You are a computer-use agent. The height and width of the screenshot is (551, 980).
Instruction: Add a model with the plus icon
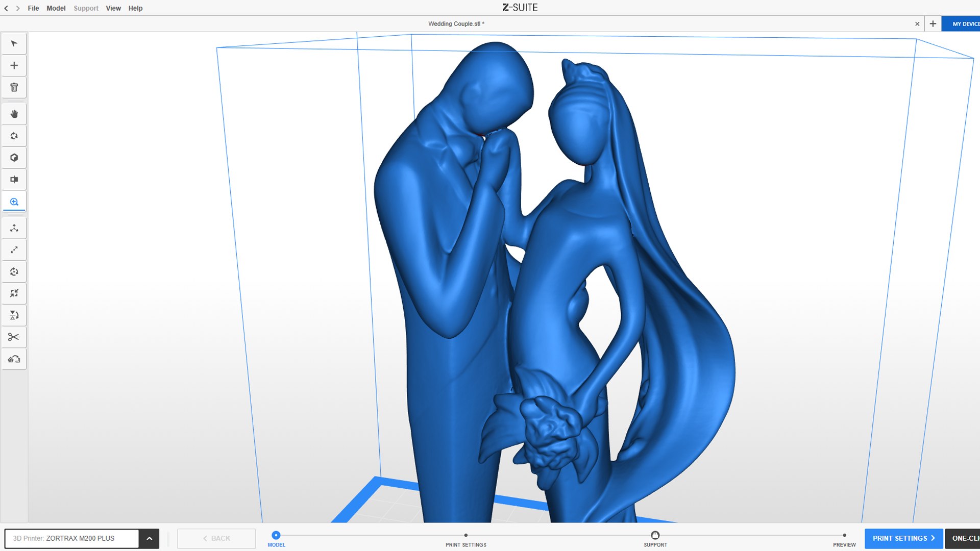(x=14, y=65)
